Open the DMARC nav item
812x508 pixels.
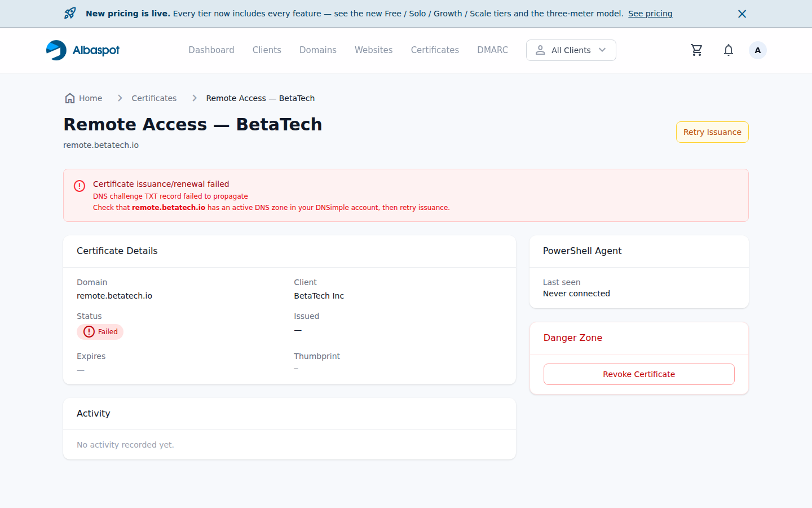(x=492, y=50)
